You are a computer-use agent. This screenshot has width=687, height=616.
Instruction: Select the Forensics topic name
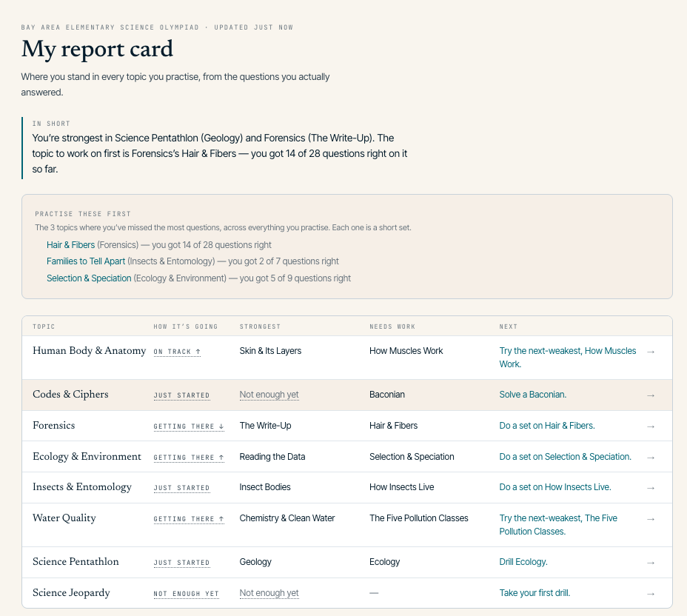(x=53, y=425)
